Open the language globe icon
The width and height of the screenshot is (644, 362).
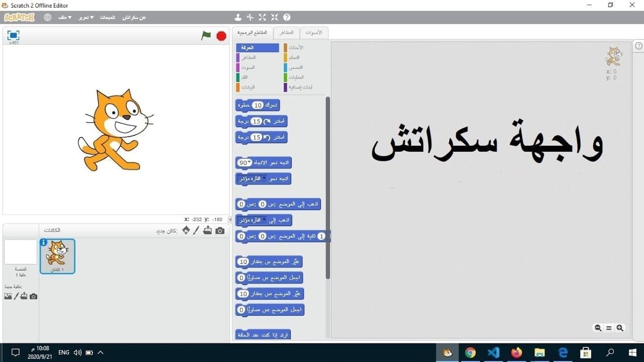(47, 17)
